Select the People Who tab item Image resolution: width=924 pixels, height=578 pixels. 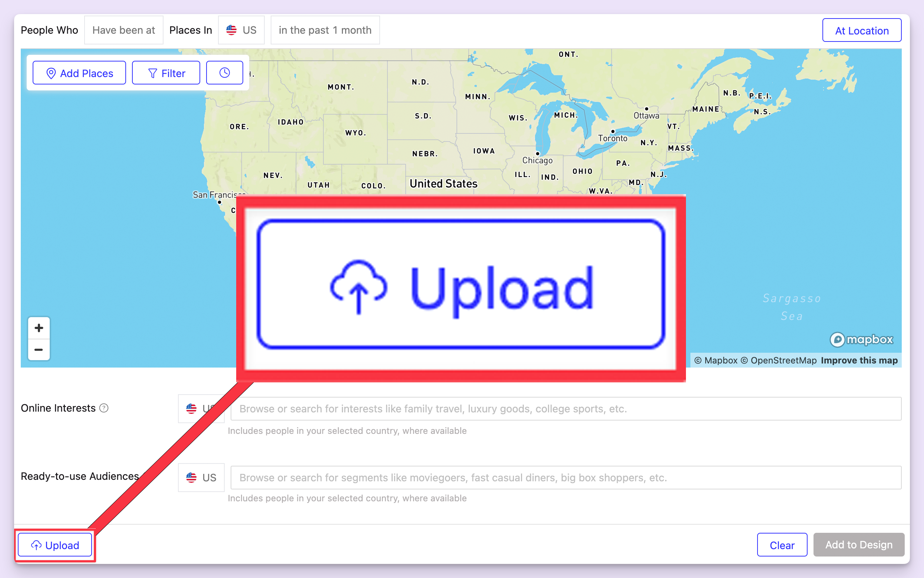(x=50, y=29)
